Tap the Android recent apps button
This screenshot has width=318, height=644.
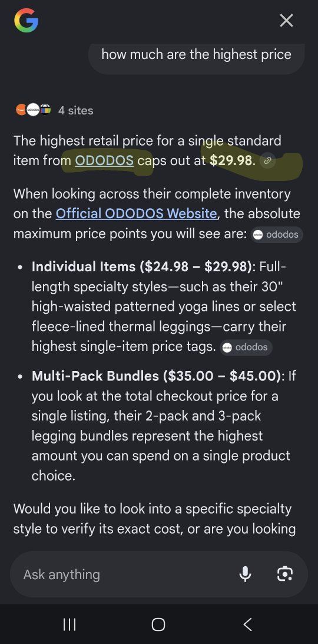pyautogui.click(x=69, y=625)
